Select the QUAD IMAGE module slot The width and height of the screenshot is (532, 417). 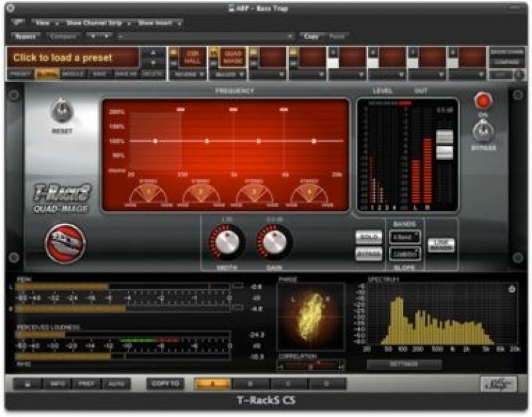(232, 58)
